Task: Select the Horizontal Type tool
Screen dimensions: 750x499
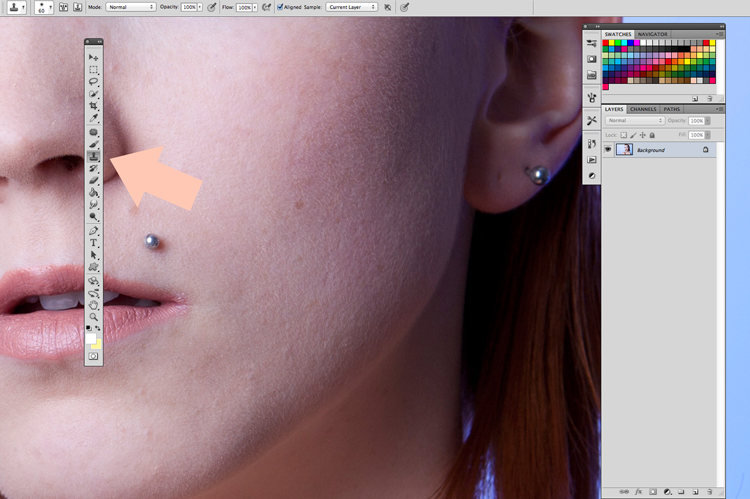Action: coord(94,243)
